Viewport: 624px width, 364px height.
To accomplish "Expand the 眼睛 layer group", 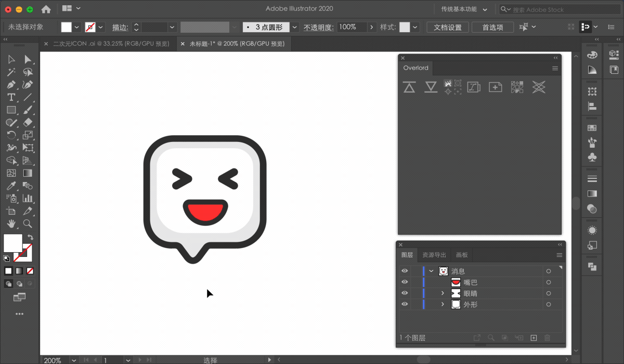I will (443, 293).
